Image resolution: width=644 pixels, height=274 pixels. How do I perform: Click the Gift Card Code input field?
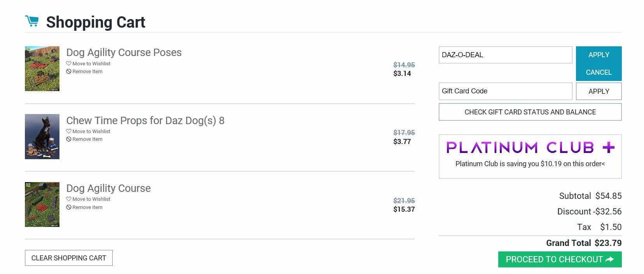tap(505, 91)
